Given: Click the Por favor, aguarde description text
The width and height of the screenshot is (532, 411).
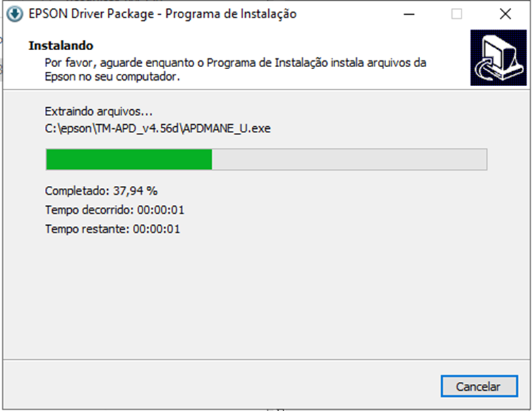Looking at the screenshot, I should 235,62.
